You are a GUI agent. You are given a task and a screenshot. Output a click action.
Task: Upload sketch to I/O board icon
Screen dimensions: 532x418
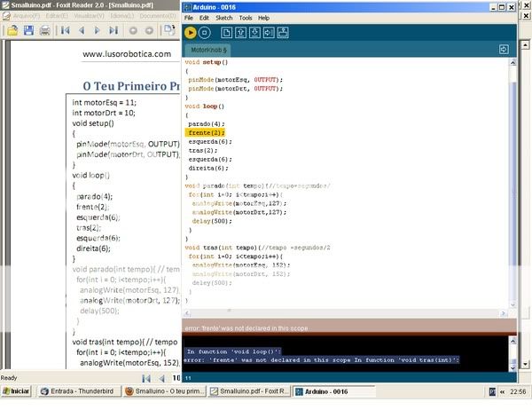point(269,33)
